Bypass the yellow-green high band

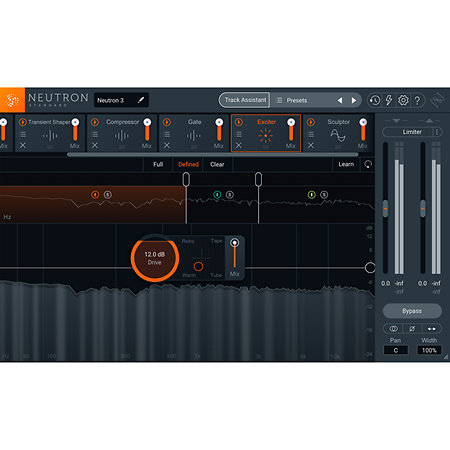(x=311, y=195)
